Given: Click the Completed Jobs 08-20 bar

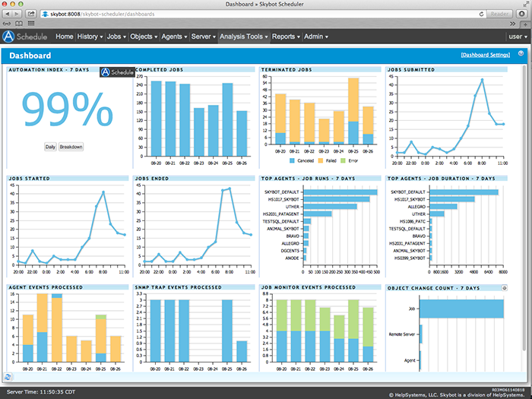Looking at the screenshot, I should [156, 119].
